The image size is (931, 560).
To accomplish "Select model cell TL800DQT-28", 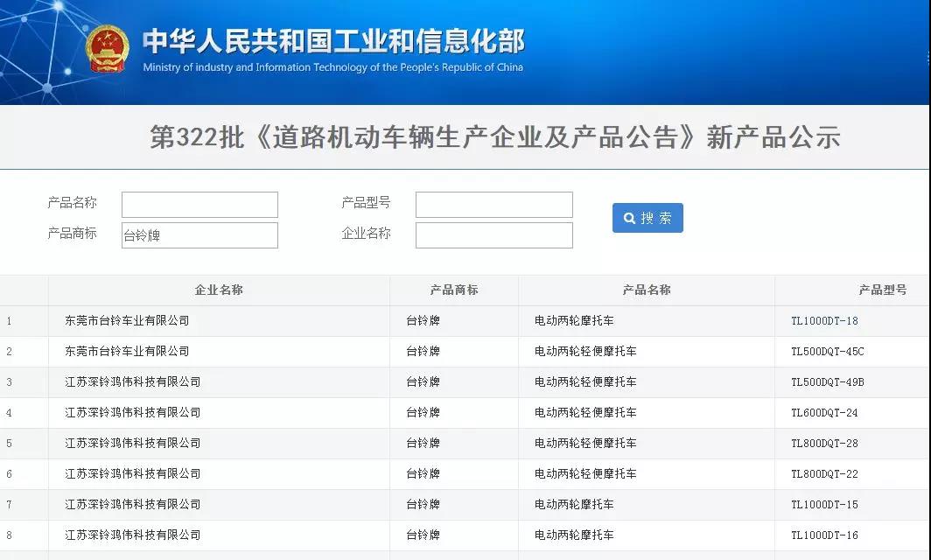I will (x=824, y=443).
